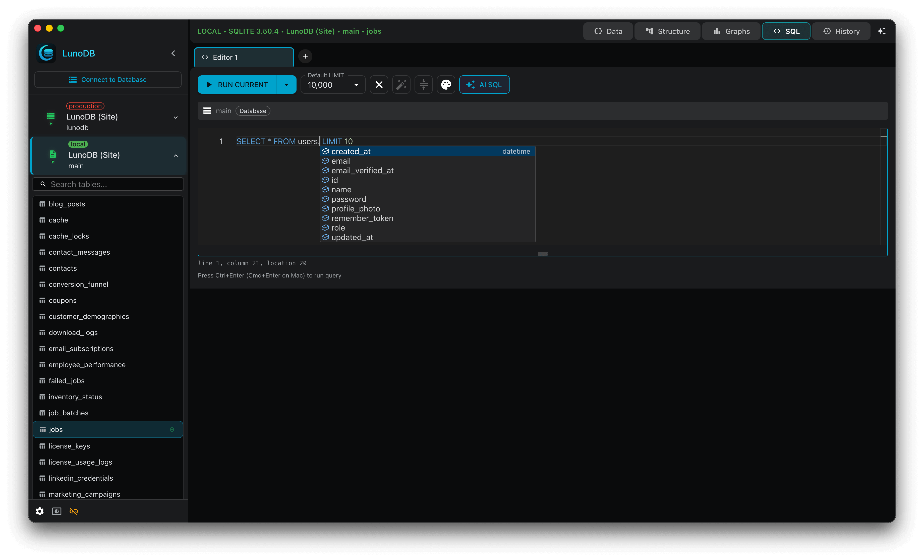Image resolution: width=924 pixels, height=560 pixels.
Task: Click the compress lines icon
Action: pyautogui.click(x=424, y=85)
